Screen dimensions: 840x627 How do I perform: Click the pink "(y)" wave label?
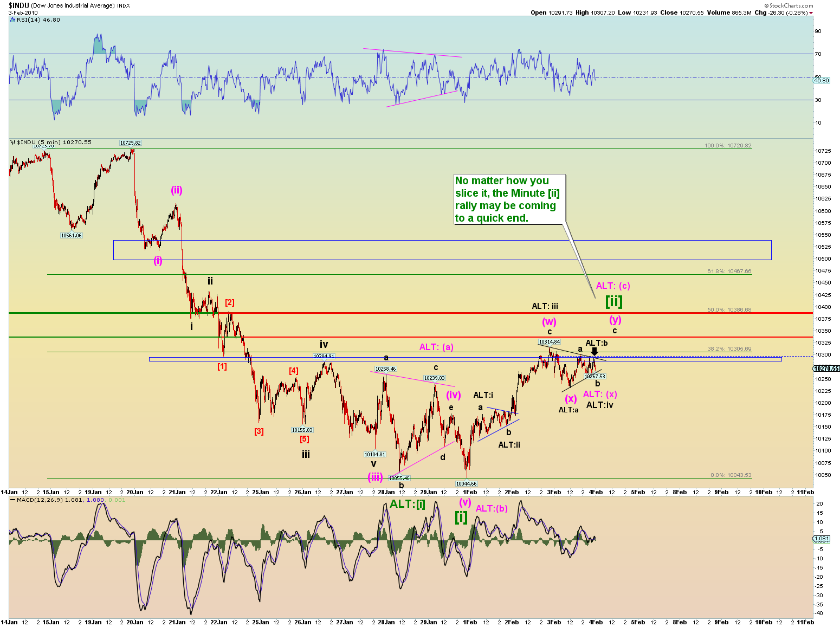click(615, 320)
